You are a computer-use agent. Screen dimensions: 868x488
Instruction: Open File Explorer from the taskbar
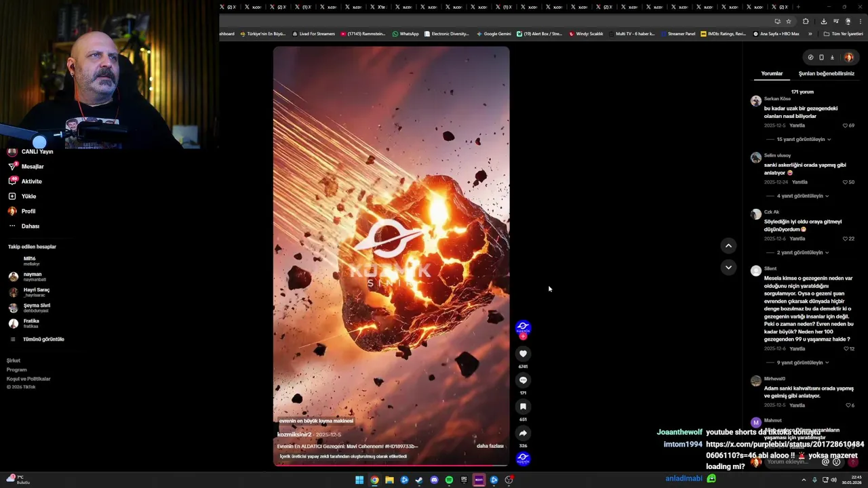(389, 480)
